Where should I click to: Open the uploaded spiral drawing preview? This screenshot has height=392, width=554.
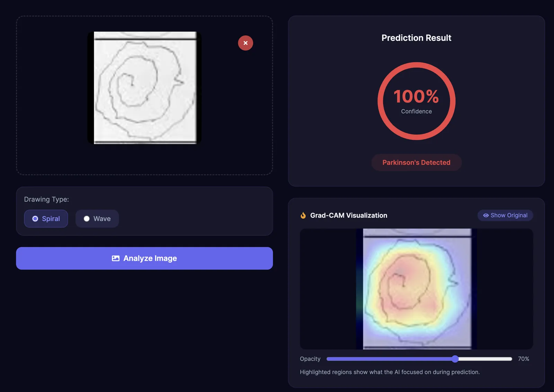click(x=144, y=88)
